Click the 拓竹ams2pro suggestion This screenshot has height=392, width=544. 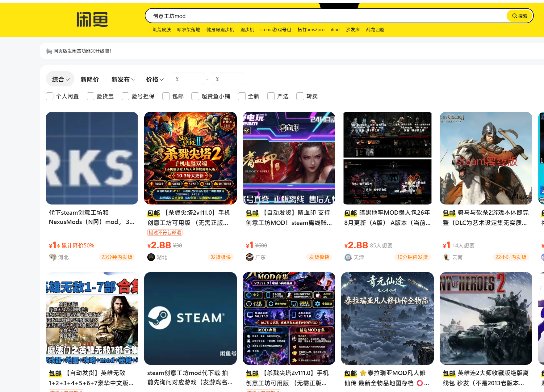tap(311, 30)
